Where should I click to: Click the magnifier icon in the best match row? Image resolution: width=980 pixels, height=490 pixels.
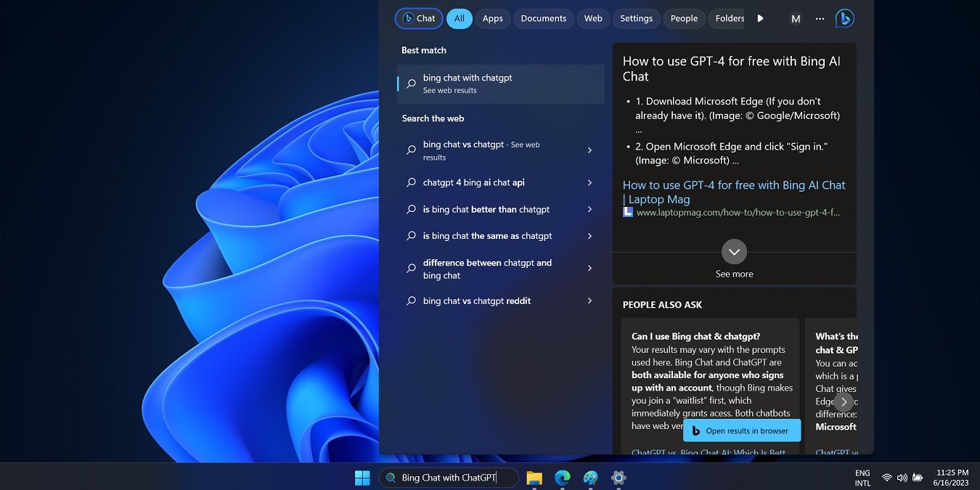(x=411, y=82)
